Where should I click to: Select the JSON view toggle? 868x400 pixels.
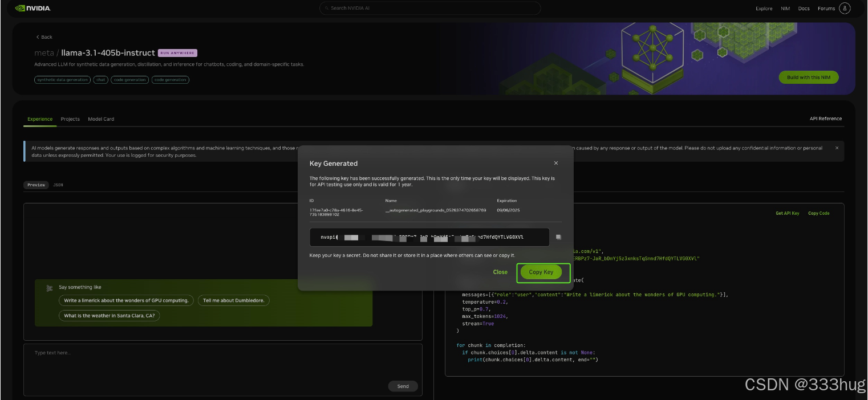pos(58,185)
